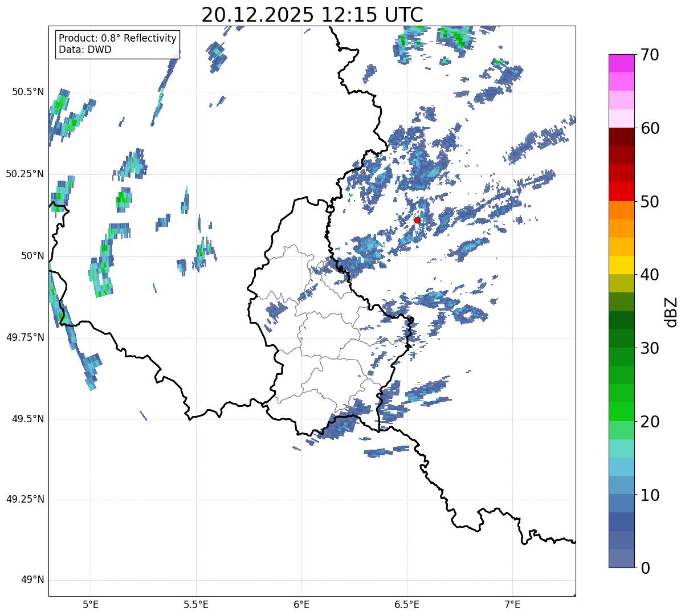This screenshot has width=685, height=616.
Task: Click the colorbar tick label 60
Action: click(650, 129)
